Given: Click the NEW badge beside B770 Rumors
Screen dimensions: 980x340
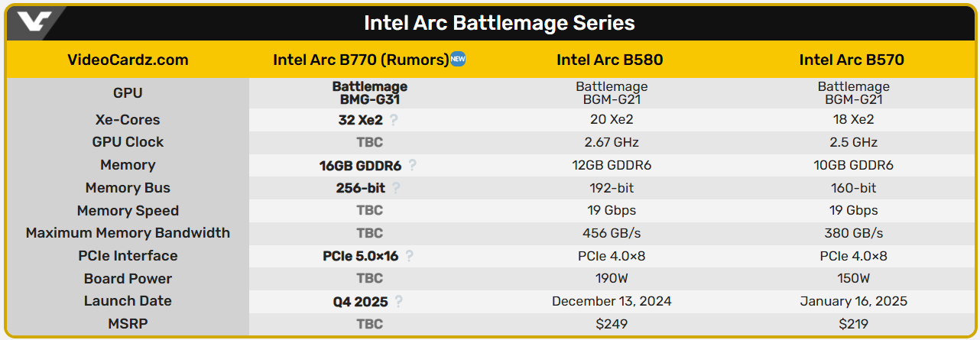Looking at the screenshot, I should click(x=458, y=59).
